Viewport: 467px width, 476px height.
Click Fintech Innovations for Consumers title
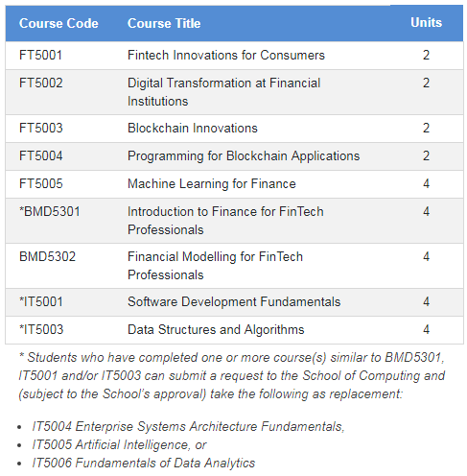226,55
